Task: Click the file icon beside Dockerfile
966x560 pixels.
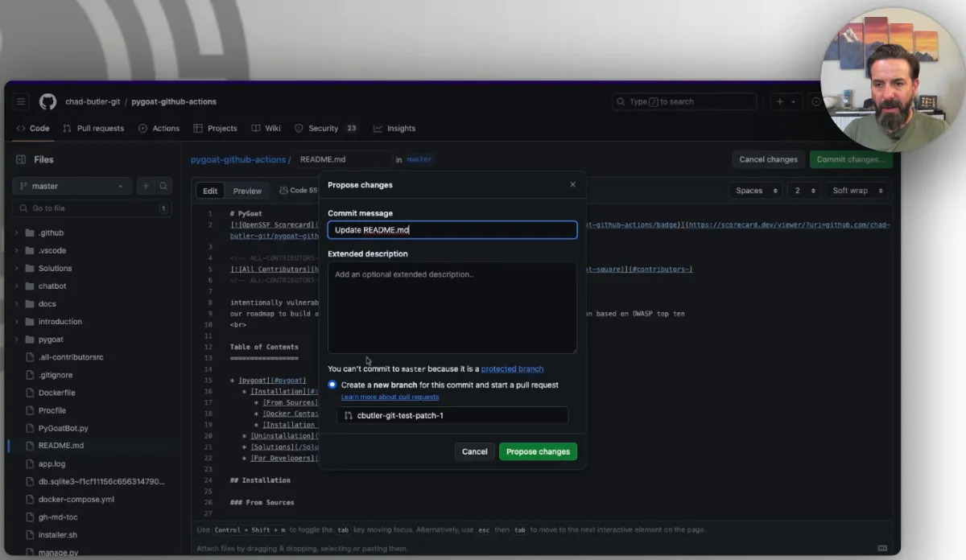Action: pos(30,393)
